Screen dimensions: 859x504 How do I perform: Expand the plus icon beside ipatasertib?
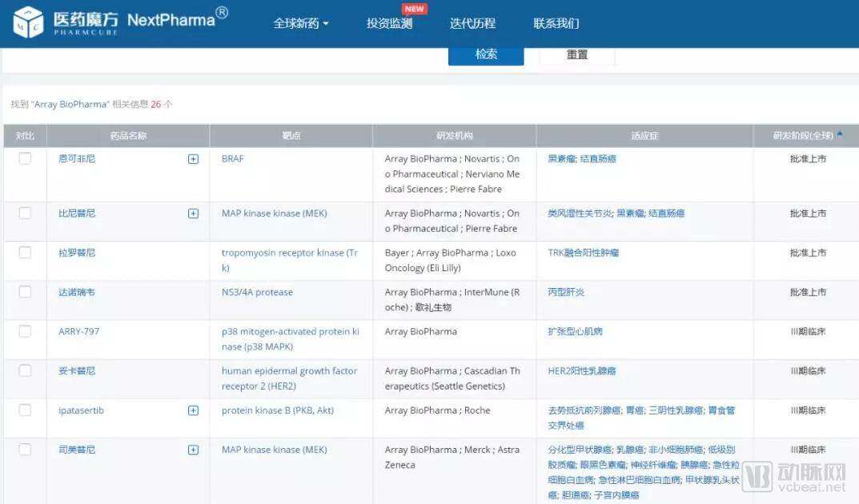point(193,410)
